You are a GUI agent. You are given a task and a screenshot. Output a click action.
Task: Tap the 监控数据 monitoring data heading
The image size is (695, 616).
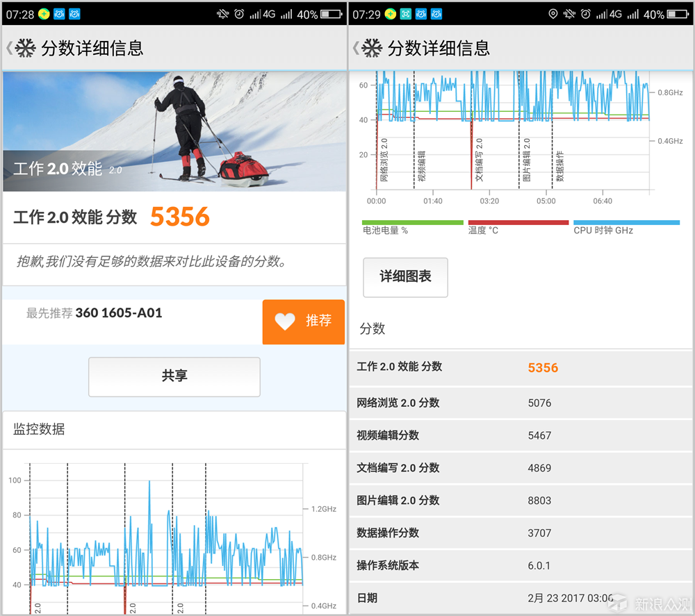[x=39, y=428]
